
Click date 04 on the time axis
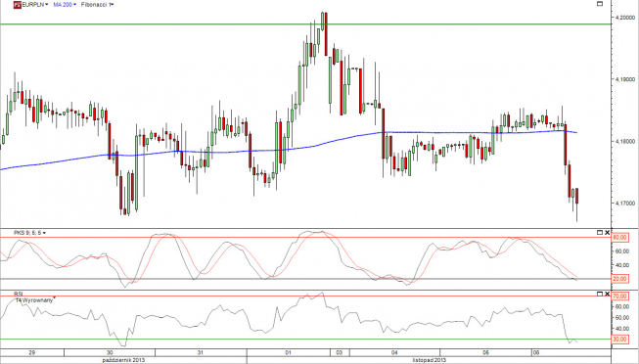tap(394, 352)
